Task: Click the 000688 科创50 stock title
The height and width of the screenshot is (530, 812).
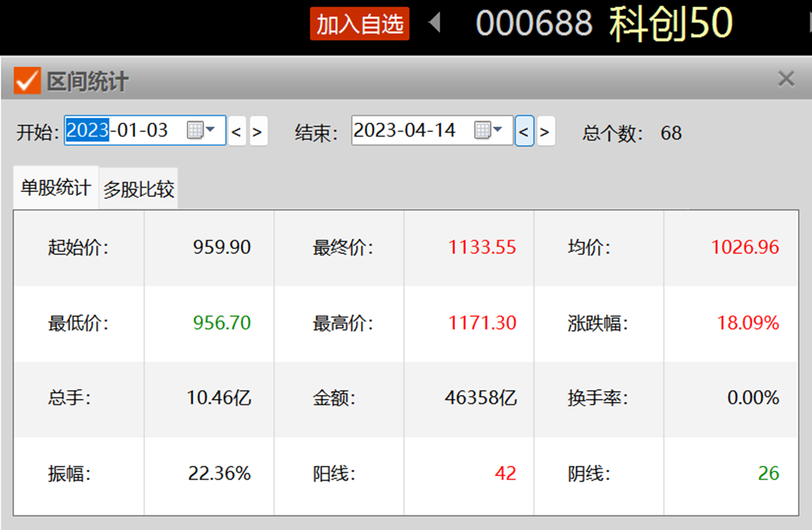Action: click(x=604, y=23)
